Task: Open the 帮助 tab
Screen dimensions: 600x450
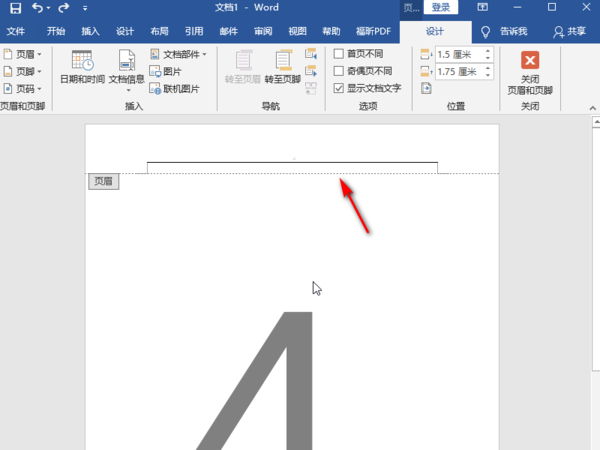Action: point(331,31)
